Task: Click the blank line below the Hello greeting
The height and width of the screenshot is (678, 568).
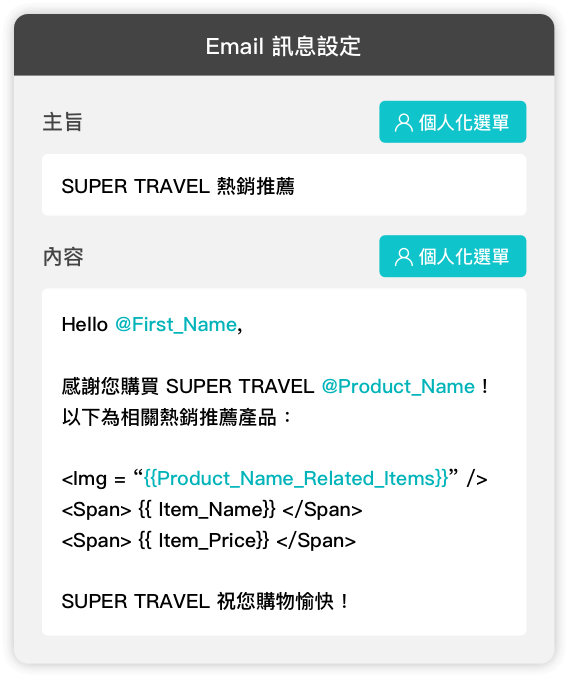Action: tap(284, 355)
